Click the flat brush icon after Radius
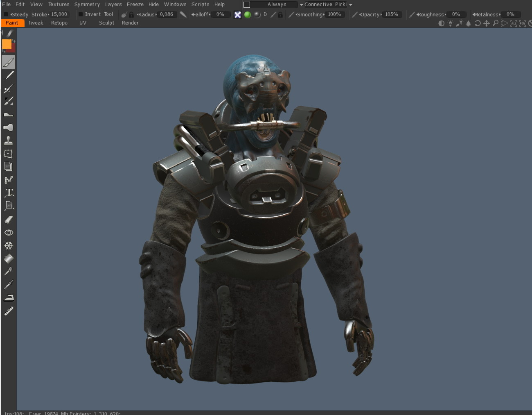Viewport: 532px width, 415px height. pyautogui.click(x=183, y=14)
